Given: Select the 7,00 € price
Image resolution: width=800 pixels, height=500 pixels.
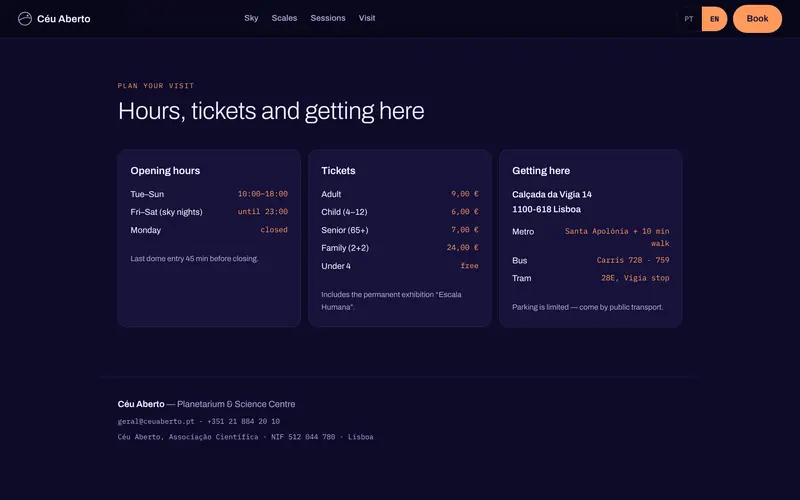Looking at the screenshot, I should coord(465,230).
